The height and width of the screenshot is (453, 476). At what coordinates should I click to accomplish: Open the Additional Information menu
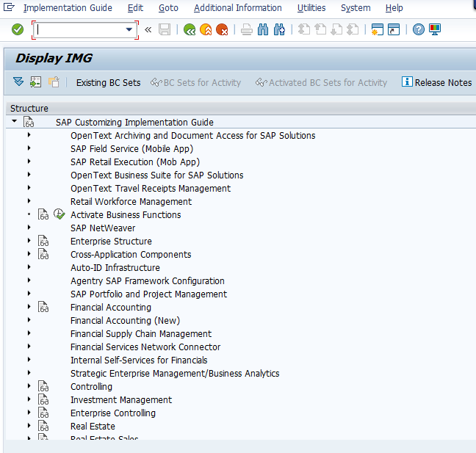(x=238, y=7)
